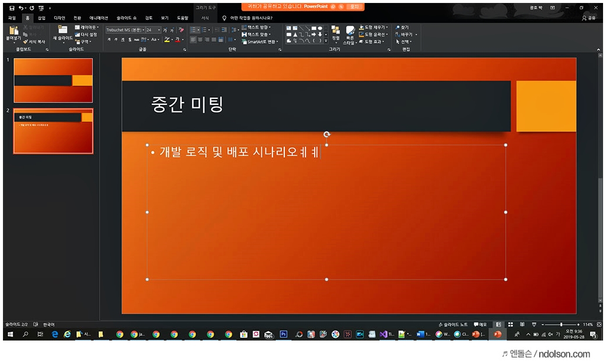This screenshot has height=364, width=606.
Task: Open Windows Start menu
Action: 11,334
